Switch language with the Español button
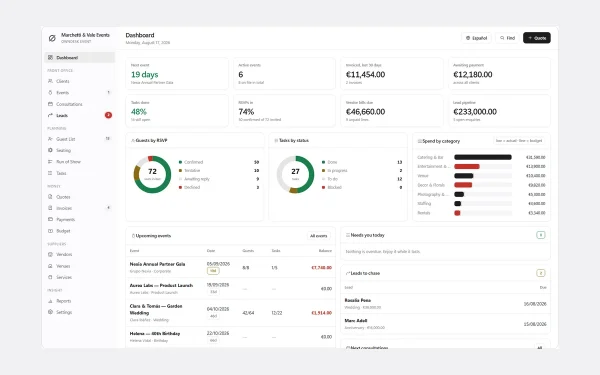This screenshot has width=600, height=375. (476, 38)
